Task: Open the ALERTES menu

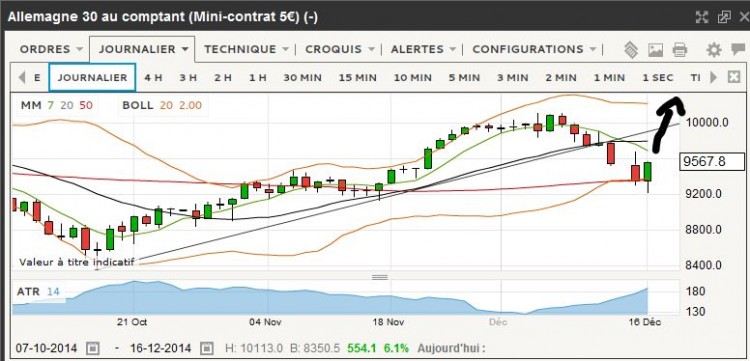Action: (423, 49)
